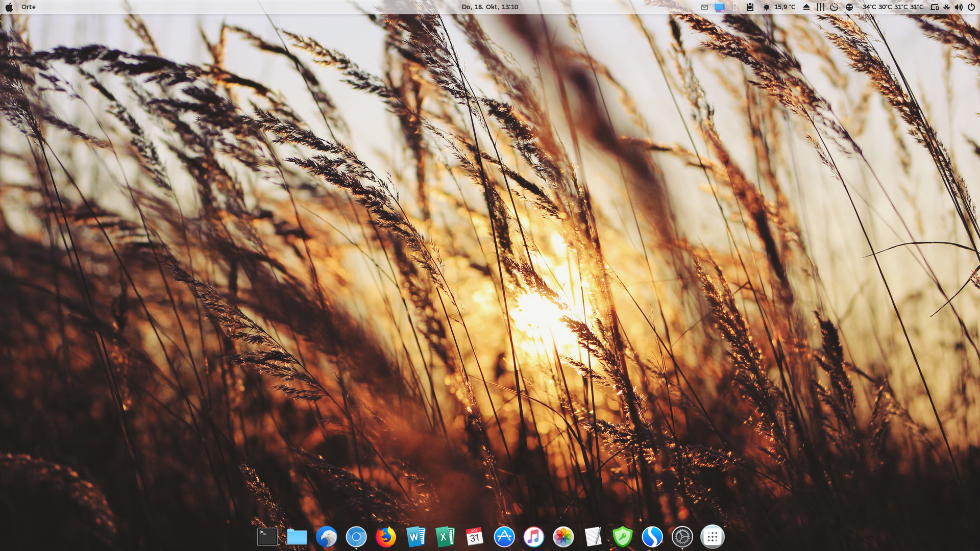Open the Music note app icon
980x551 pixels.
tap(534, 537)
